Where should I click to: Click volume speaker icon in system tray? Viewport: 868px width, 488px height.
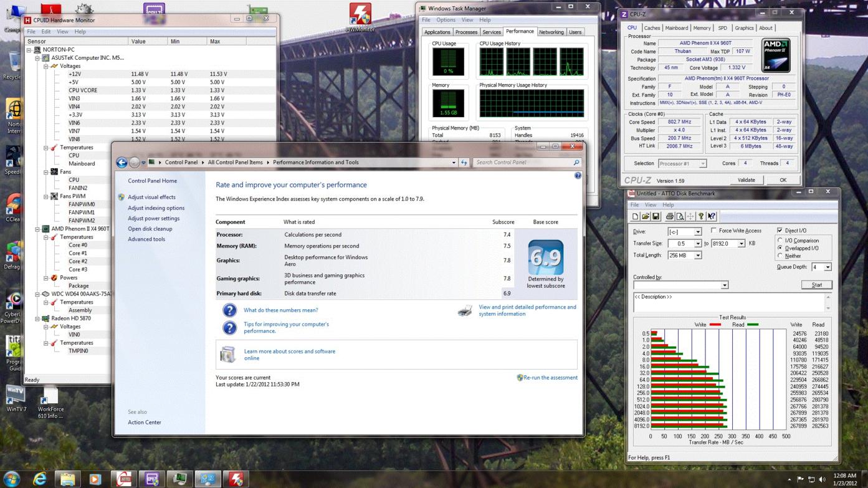(822, 479)
